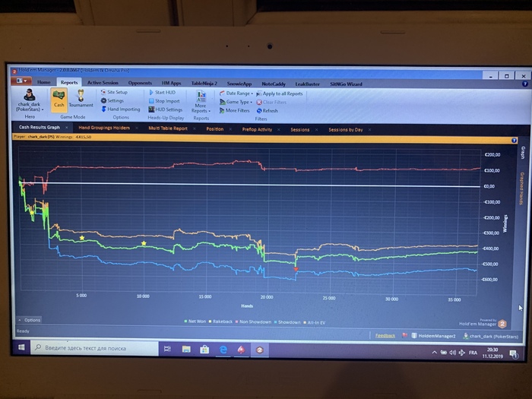Open the TableNinja 2 tab
Image resolution: width=532 pixels, height=399 pixels.
[x=204, y=83]
